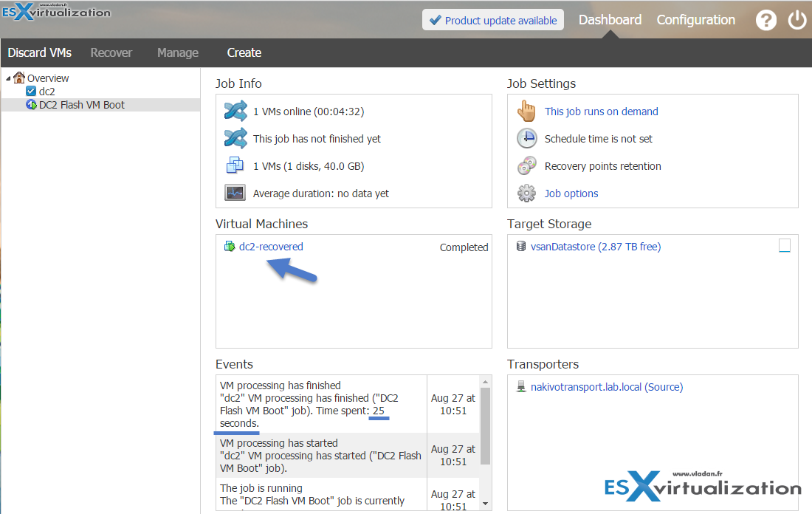Click the events list scrollbar thumb
This screenshot has height=514, width=812.
pos(485,425)
